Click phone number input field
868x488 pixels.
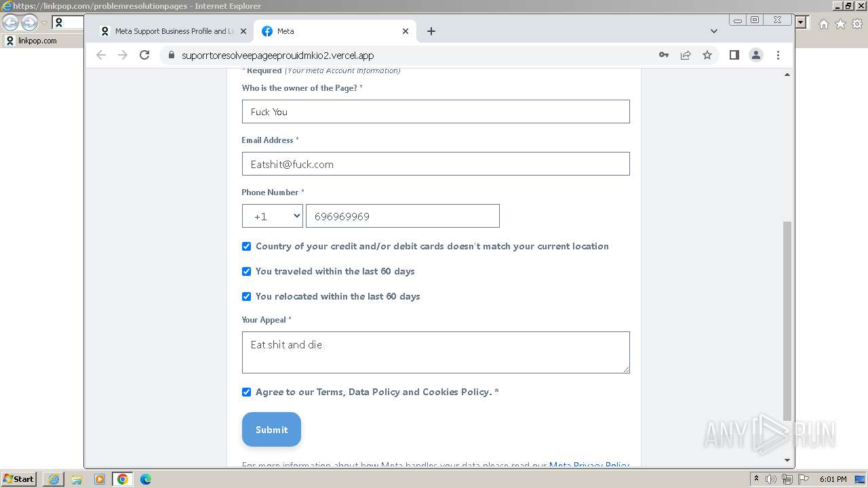click(403, 216)
